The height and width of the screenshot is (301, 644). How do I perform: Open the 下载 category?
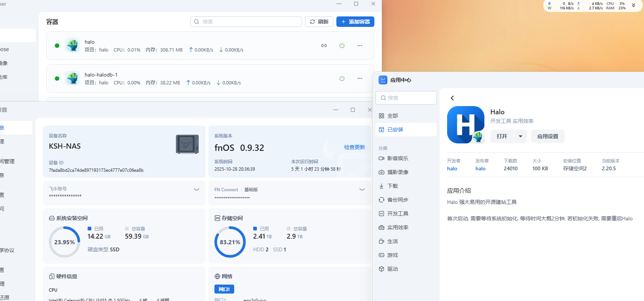[406, 186]
